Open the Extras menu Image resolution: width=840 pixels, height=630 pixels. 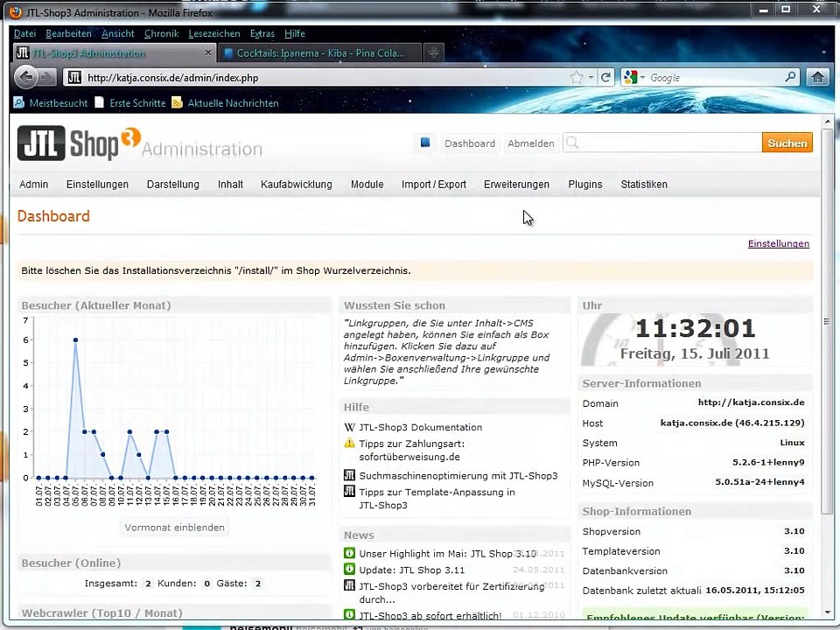262,33
